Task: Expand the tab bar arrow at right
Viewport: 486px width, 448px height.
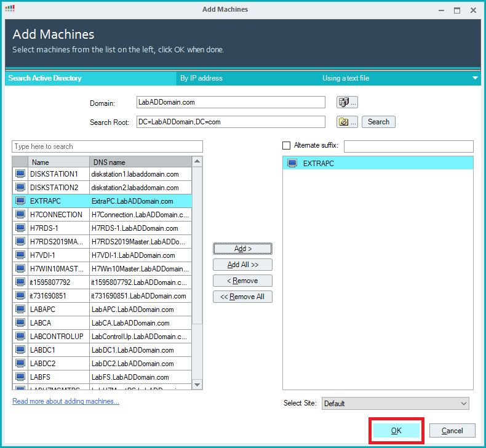Action: coord(475,78)
